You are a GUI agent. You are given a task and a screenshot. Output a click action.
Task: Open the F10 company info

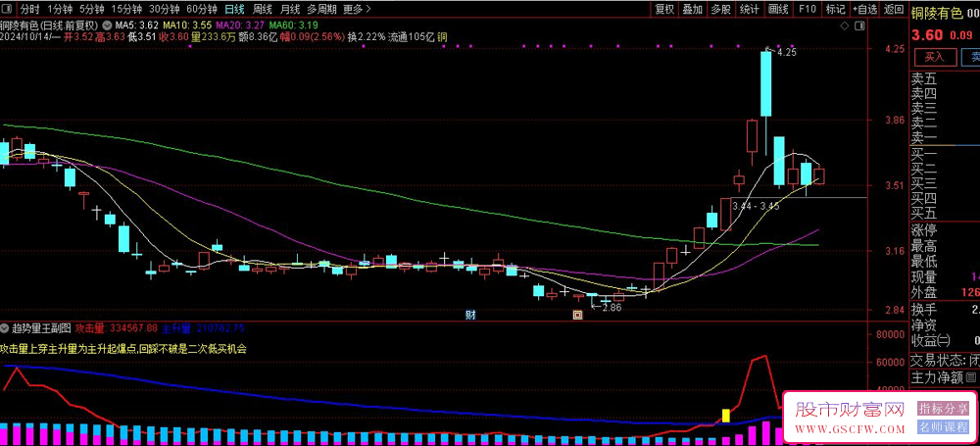(807, 9)
